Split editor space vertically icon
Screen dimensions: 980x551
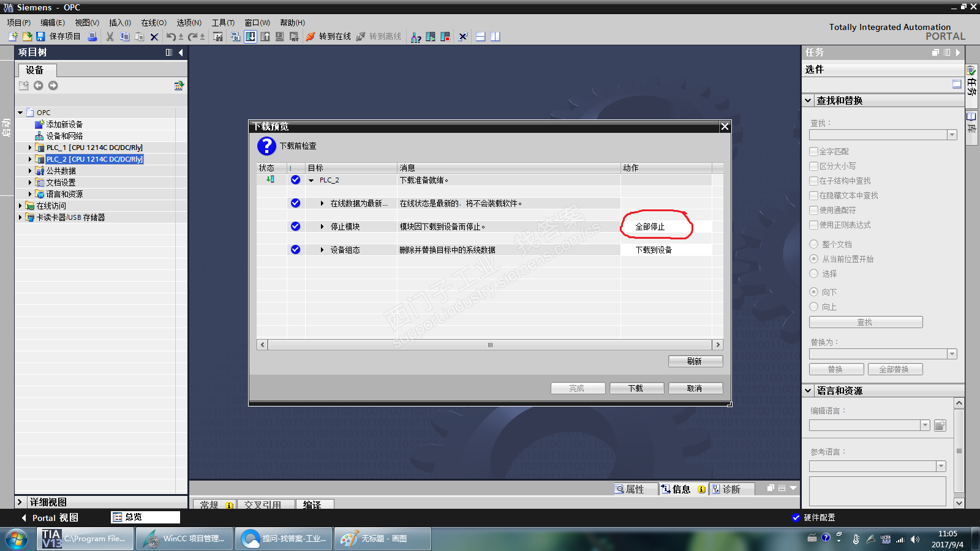coord(496,37)
